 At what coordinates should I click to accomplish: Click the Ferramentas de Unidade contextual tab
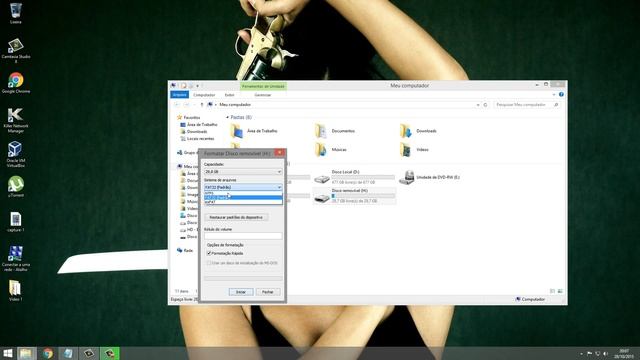pos(263,86)
